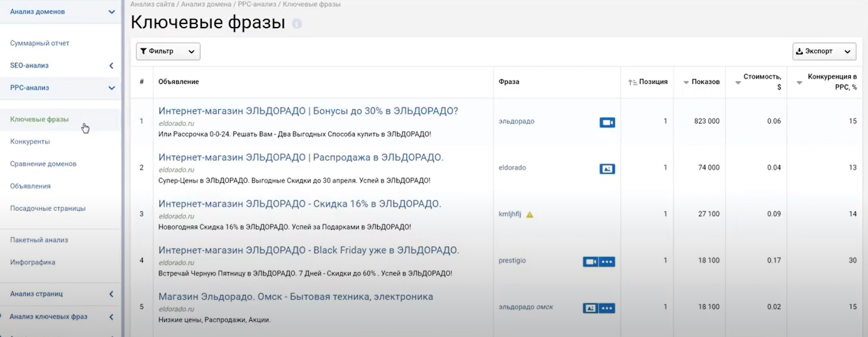The height and width of the screenshot is (337, 868).
Task: Click the sort arrow for Показов column
Action: [686, 82]
